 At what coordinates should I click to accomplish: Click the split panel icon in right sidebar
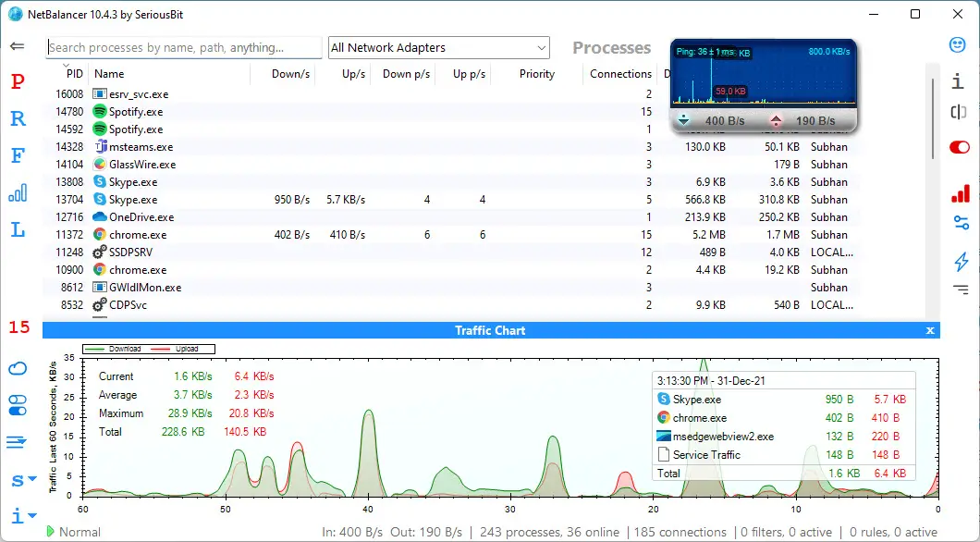coord(959,112)
